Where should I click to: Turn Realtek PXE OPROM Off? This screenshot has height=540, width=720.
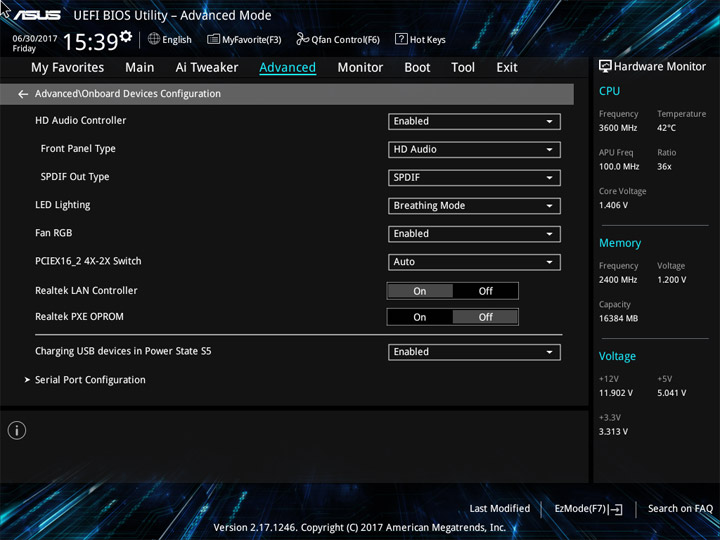tap(485, 317)
